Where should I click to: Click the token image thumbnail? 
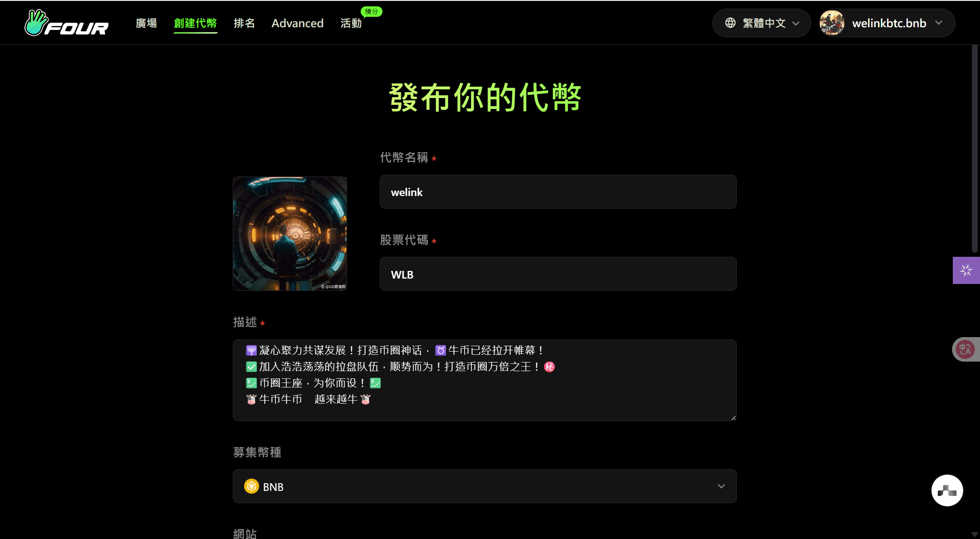click(290, 234)
